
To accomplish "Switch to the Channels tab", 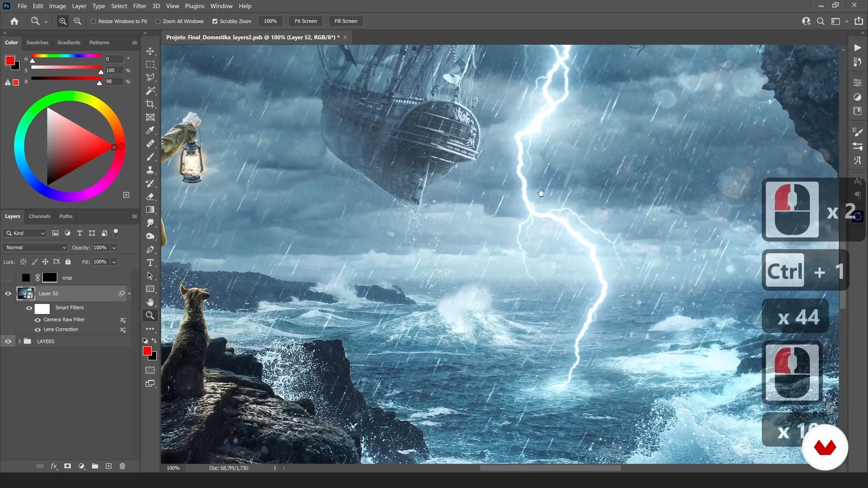I will tap(39, 216).
